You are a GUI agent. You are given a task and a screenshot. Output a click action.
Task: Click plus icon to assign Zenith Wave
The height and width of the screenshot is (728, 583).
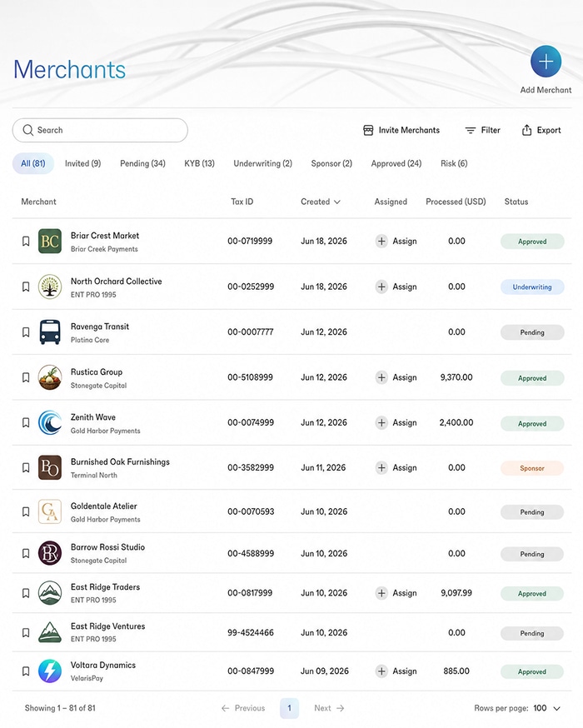click(x=381, y=422)
